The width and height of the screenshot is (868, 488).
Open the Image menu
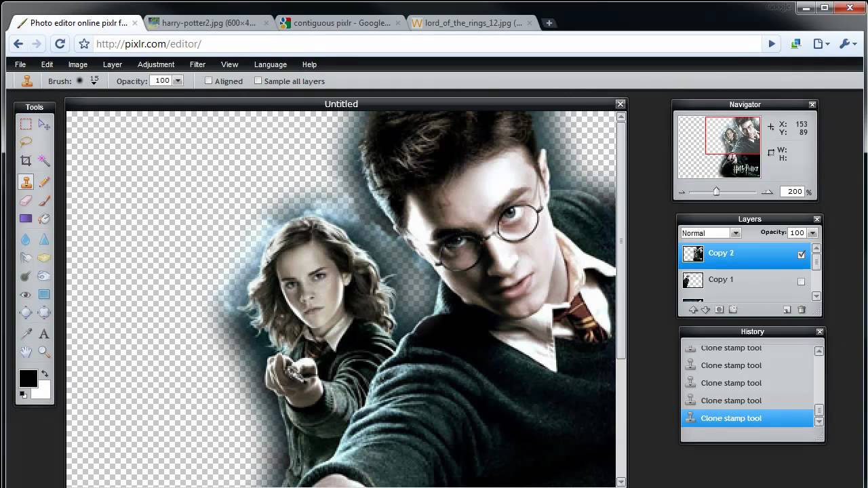(x=78, y=64)
